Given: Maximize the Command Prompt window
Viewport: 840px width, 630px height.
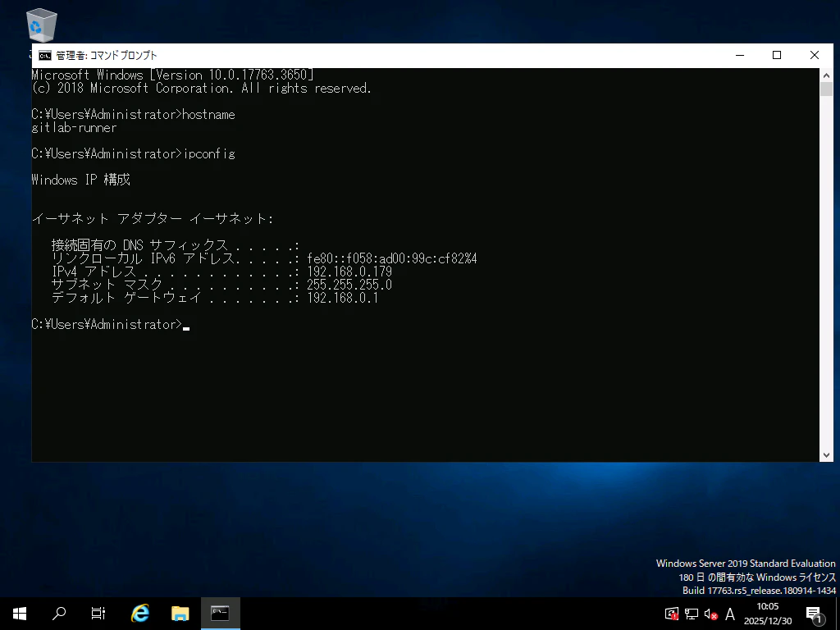Looking at the screenshot, I should pos(776,55).
